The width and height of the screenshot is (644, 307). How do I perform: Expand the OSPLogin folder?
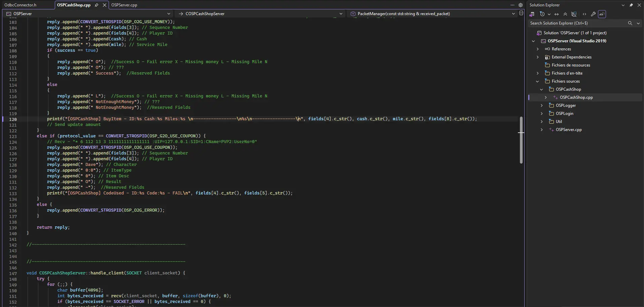coord(541,114)
